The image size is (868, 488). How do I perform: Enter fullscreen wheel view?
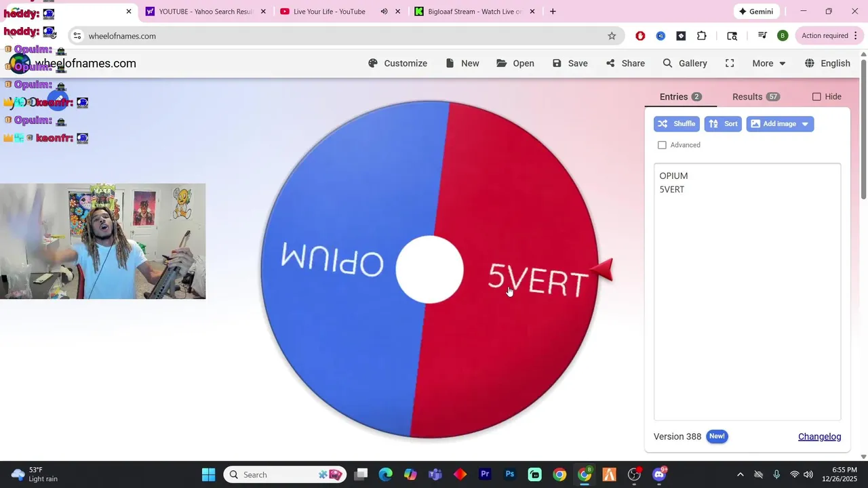(x=730, y=63)
